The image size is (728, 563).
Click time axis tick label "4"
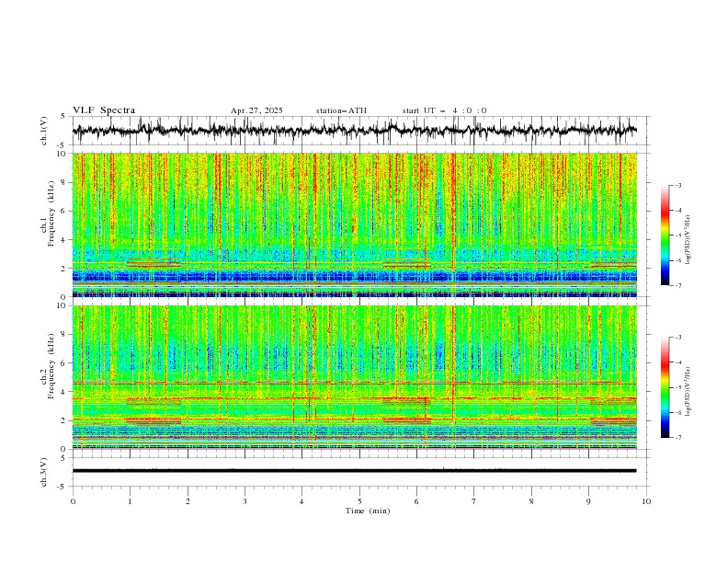301,501
